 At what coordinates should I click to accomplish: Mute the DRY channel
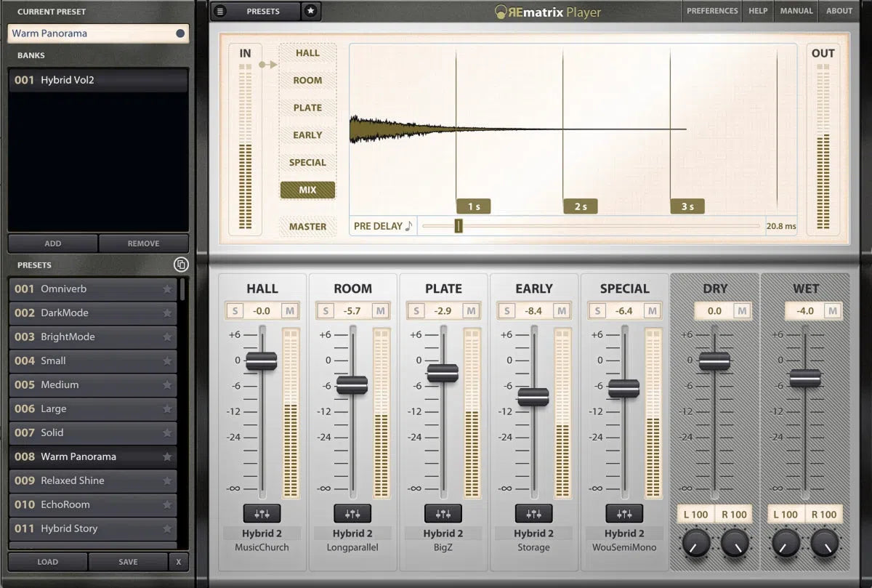(742, 310)
